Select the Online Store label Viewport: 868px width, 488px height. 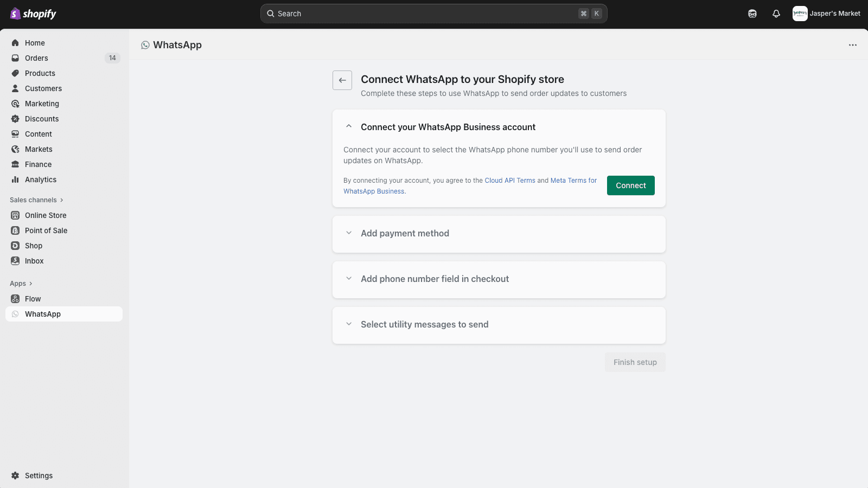[x=46, y=215]
